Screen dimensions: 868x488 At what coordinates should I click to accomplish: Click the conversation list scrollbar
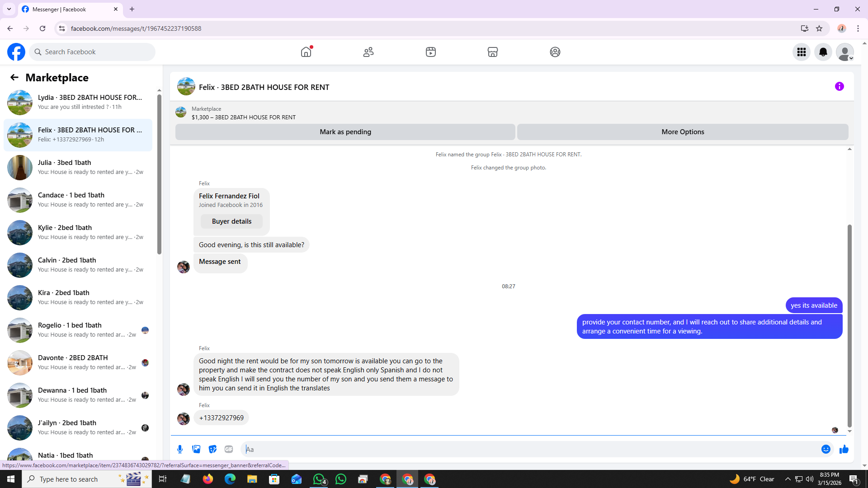[x=159, y=174]
